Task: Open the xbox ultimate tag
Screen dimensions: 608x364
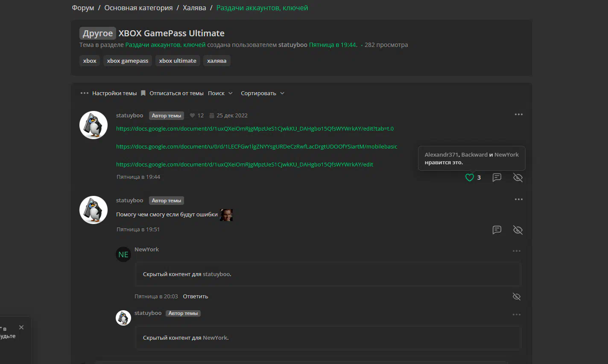Action: [x=178, y=61]
